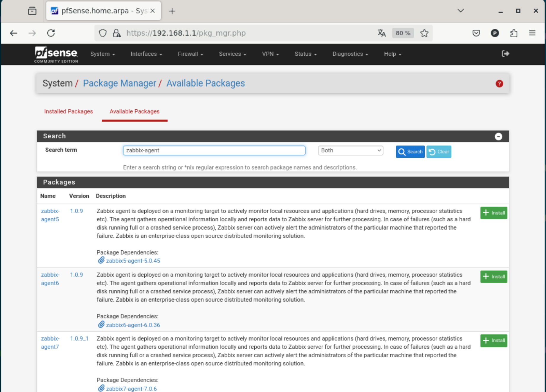Click the Package Manager breadcrumb link

pyautogui.click(x=119, y=83)
